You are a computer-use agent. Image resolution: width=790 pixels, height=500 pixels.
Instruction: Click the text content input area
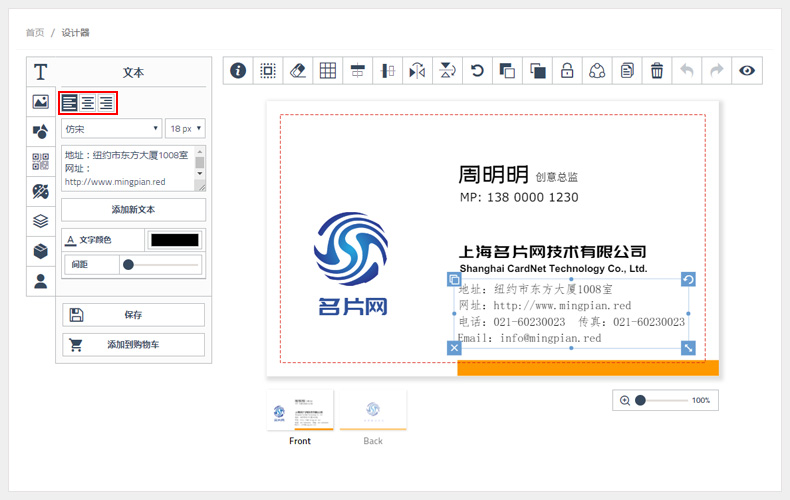[128, 168]
